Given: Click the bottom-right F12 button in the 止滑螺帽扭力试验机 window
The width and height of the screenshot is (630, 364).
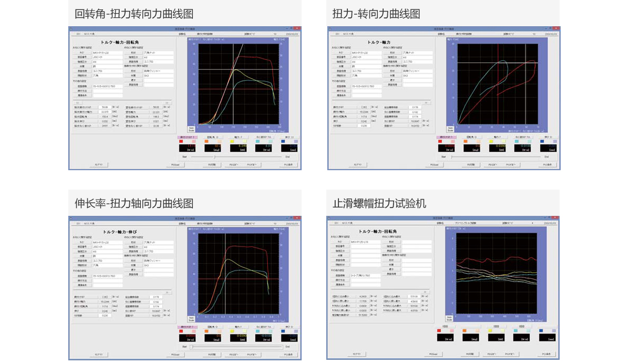Looking at the screenshot, I should pyautogui.click(x=546, y=355).
